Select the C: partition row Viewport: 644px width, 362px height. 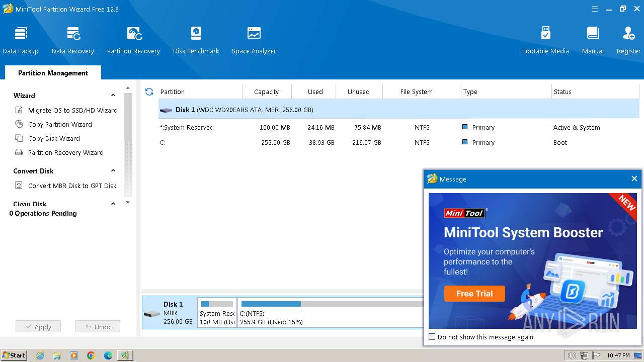[399, 142]
